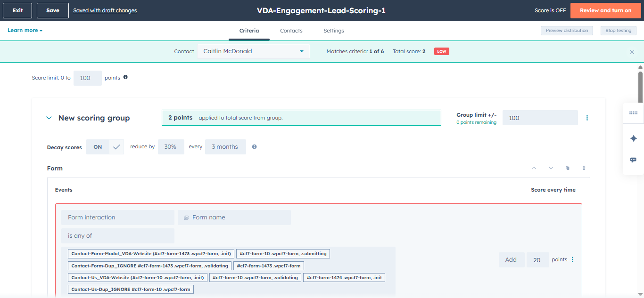The image size is (644, 298).
Task: Select Contact-Us_VDA-Website form tag
Action: pyautogui.click(x=138, y=277)
